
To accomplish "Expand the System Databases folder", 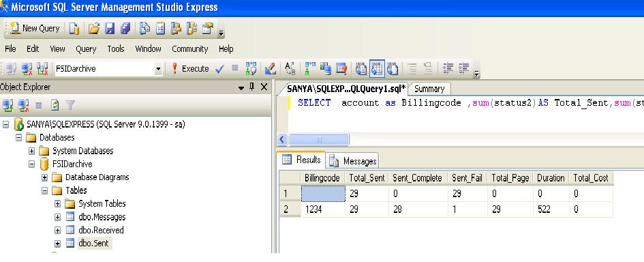I will point(31,151).
